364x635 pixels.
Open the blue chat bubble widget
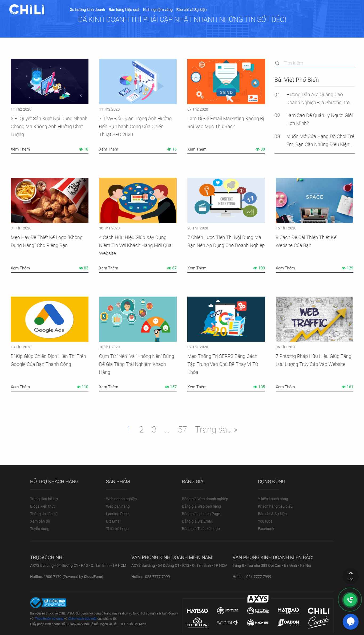tap(350, 621)
